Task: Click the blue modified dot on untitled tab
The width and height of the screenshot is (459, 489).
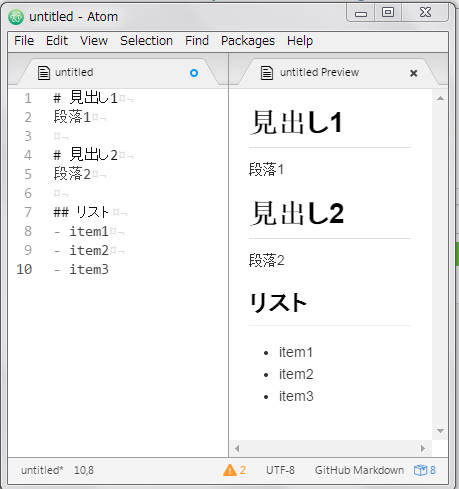Action: (x=194, y=73)
